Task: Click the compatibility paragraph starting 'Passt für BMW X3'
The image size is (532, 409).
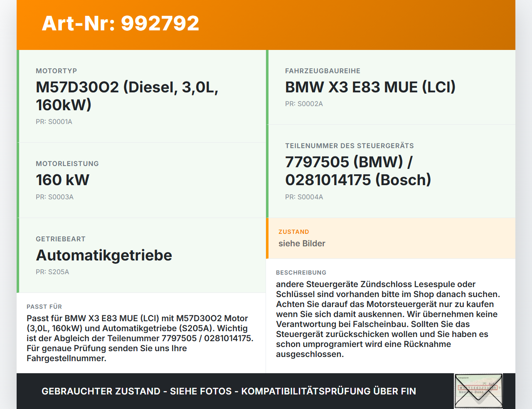Action: [x=140, y=338]
